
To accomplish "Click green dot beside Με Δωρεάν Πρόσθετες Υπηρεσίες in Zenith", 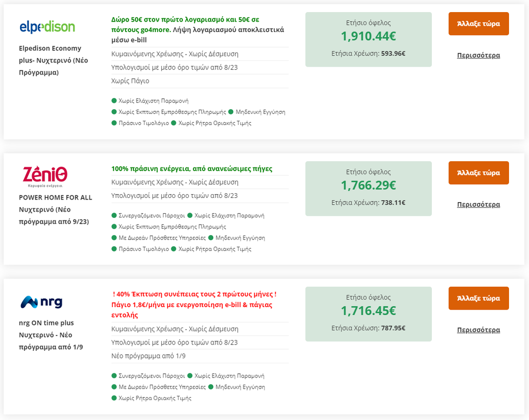I will [114, 238].
